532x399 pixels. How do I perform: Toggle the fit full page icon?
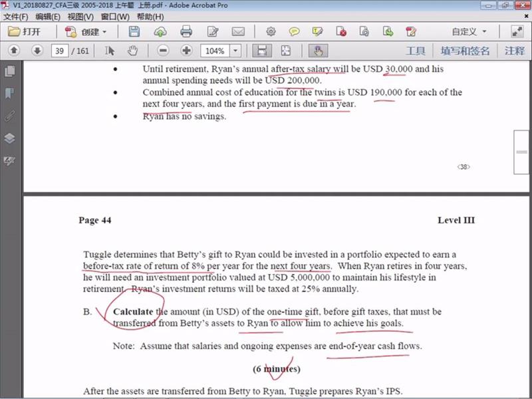pyautogui.click(x=286, y=51)
